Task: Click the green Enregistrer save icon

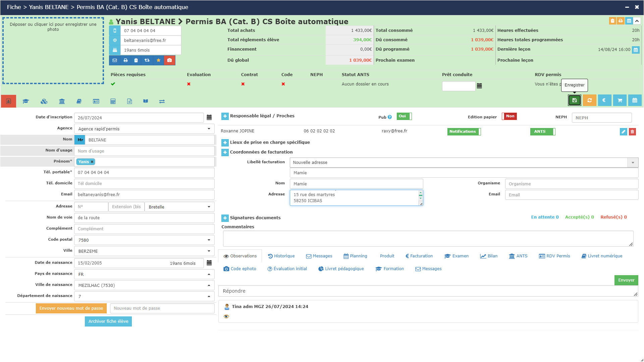Action: 574,100
